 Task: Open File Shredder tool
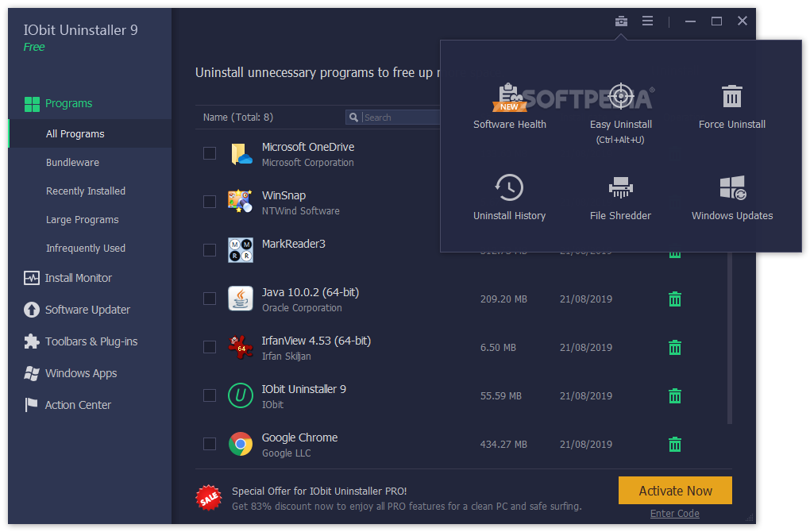[x=620, y=198]
